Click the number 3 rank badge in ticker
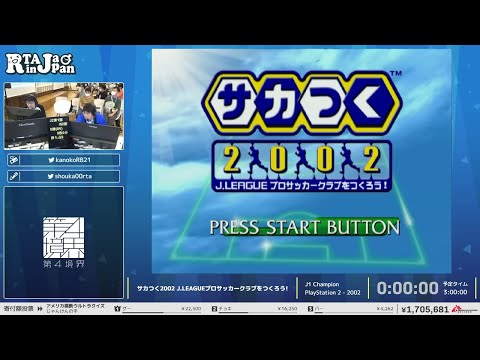The image size is (480, 360). pyautogui.click(x=310, y=309)
